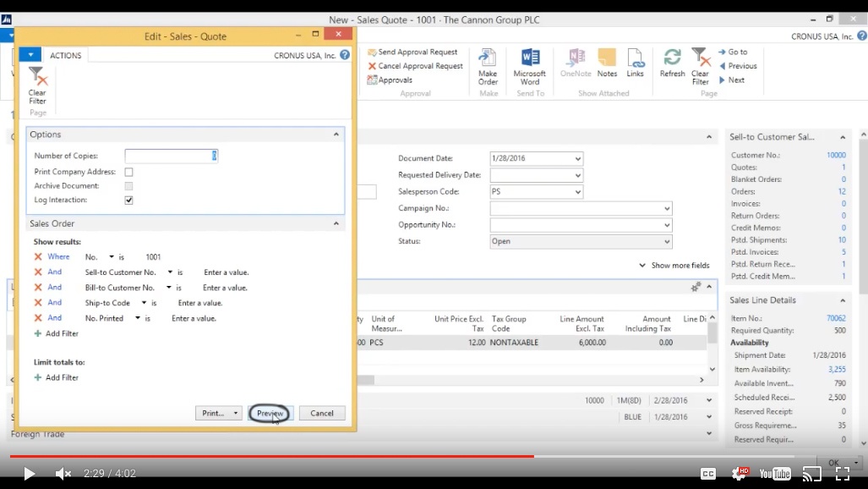Open main window help icon

[862, 36]
